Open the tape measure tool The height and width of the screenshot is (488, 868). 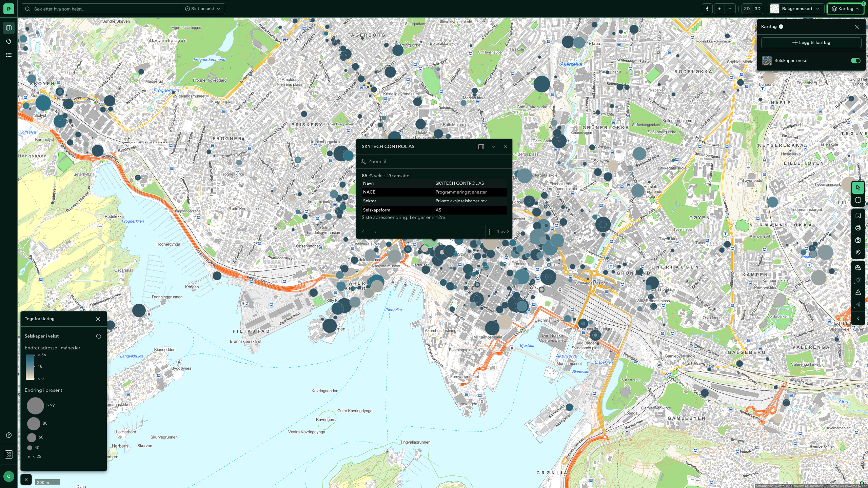tap(858, 268)
